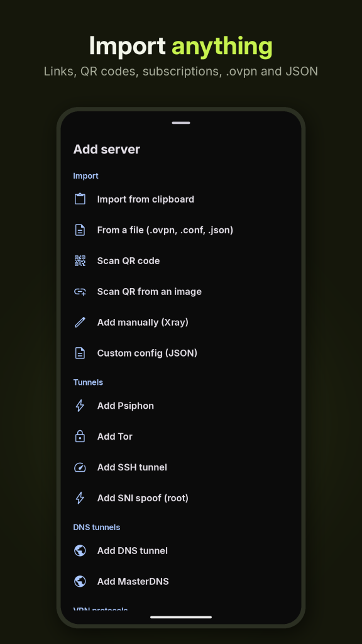Choose Add MasterDNS
The height and width of the screenshot is (644, 362).
(181, 582)
